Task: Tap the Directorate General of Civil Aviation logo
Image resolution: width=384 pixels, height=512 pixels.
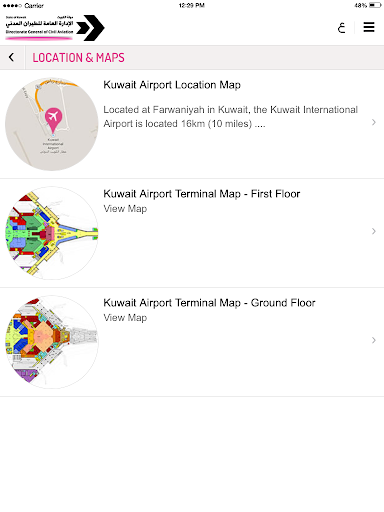Action: coord(55,28)
